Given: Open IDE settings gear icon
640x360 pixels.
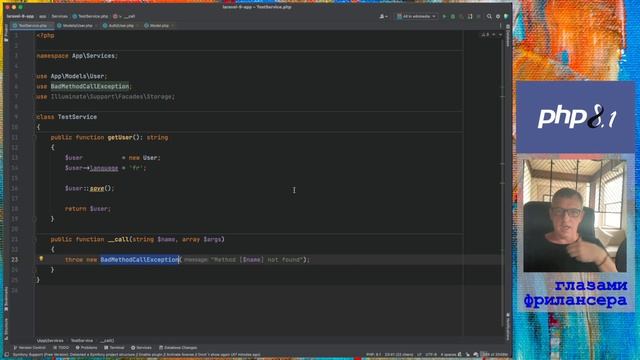Looking at the screenshot, I should coord(498,16).
